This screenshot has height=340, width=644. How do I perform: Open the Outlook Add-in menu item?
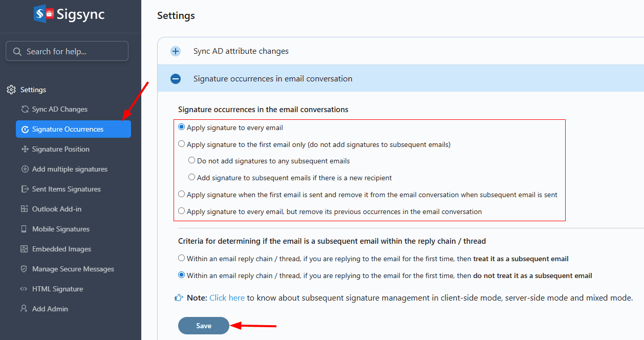coord(57,209)
